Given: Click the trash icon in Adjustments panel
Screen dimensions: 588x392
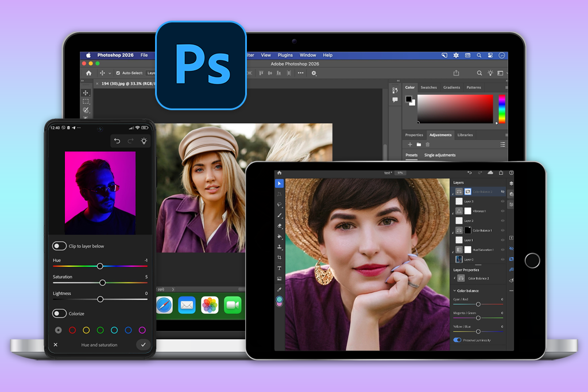Looking at the screenshot, I should coord(427,144).
